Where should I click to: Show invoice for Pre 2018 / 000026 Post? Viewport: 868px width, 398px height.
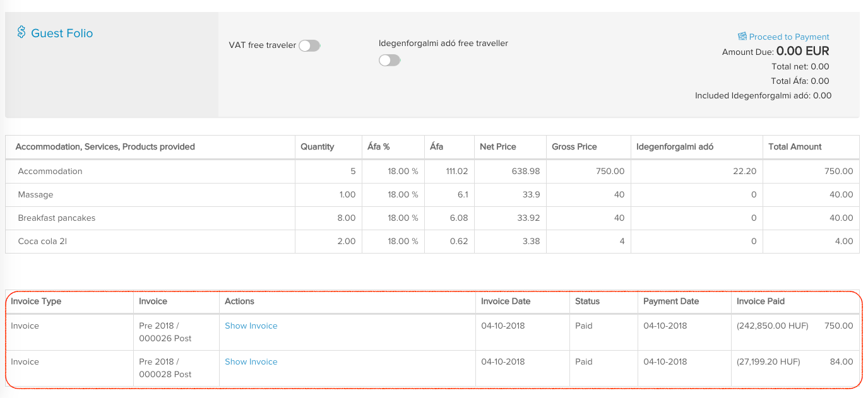[250, 325]
